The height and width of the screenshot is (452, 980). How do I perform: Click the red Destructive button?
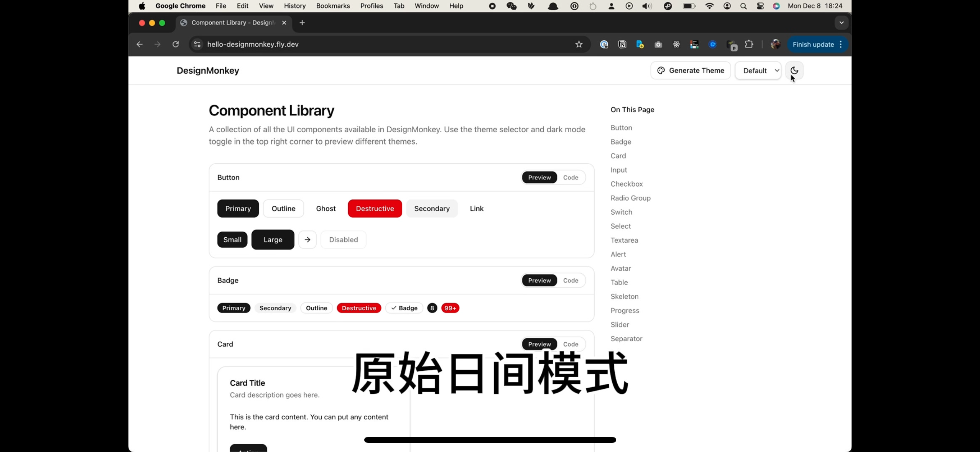[375, 209]
